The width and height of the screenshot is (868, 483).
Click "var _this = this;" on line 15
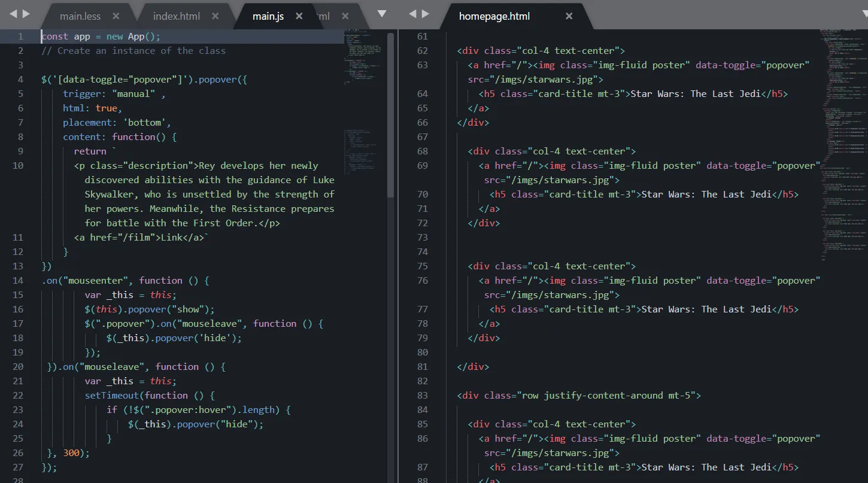(130, 295)
